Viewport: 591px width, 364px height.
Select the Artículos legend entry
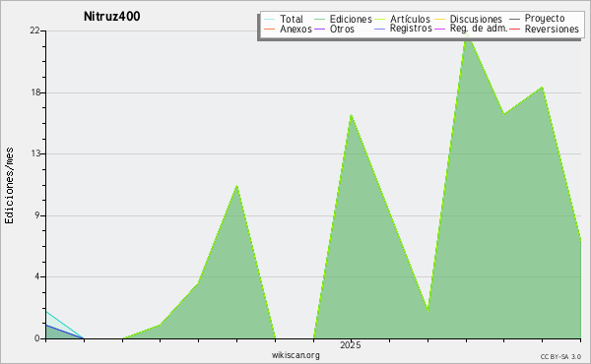[410, 19]
